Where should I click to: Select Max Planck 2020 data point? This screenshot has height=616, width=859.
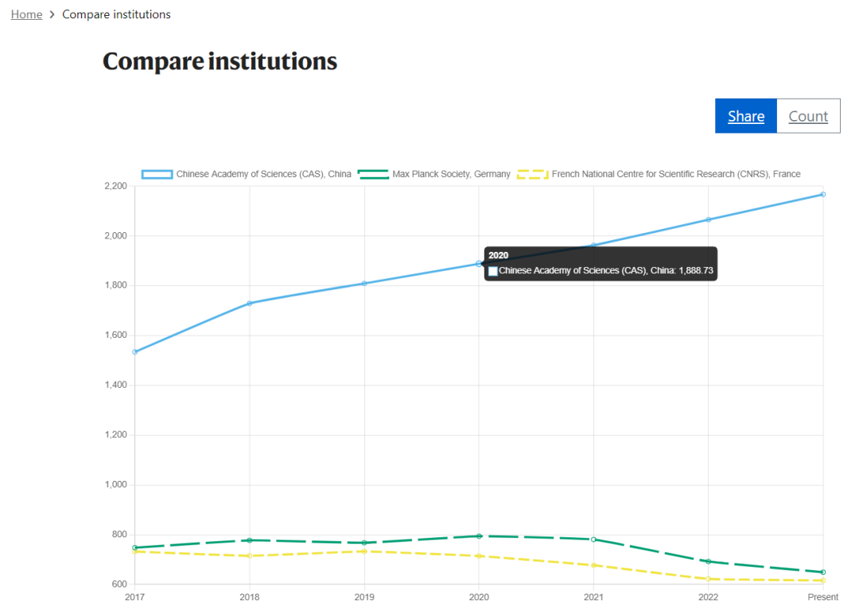[479, 536]
